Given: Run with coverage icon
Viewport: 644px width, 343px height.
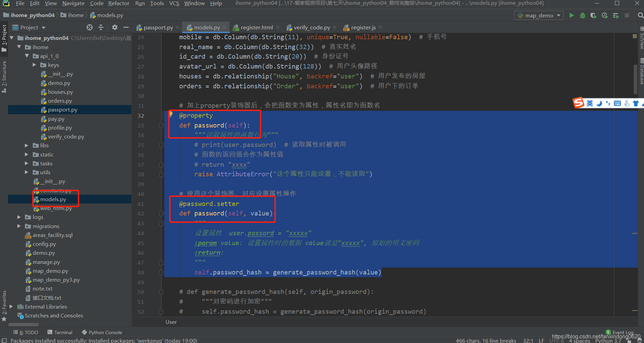Looking at the screenshot, I should point(594,15).
